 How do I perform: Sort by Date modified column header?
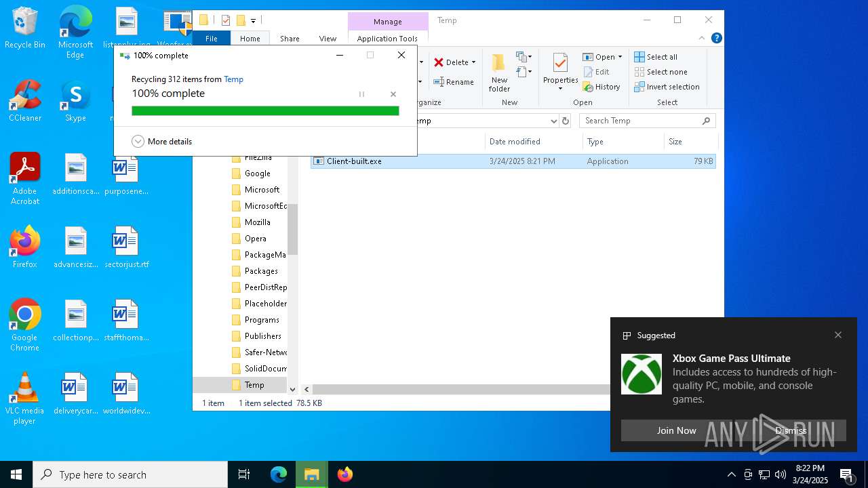tap(534, 142)
